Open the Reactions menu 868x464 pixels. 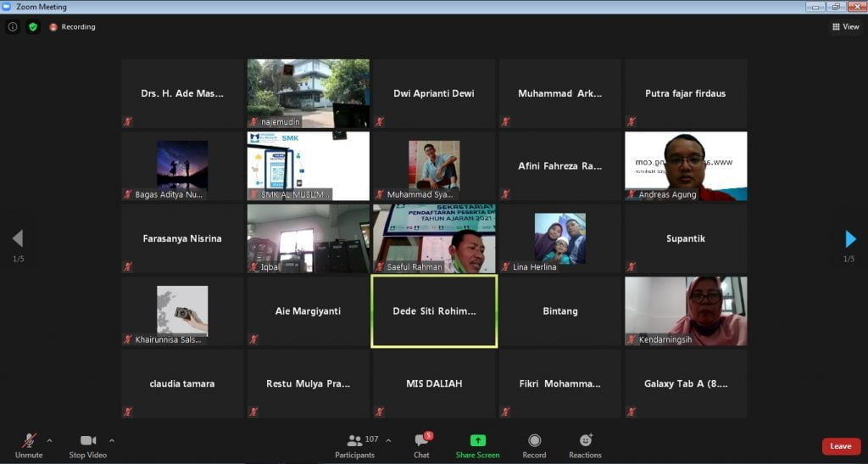coord(585,445)
